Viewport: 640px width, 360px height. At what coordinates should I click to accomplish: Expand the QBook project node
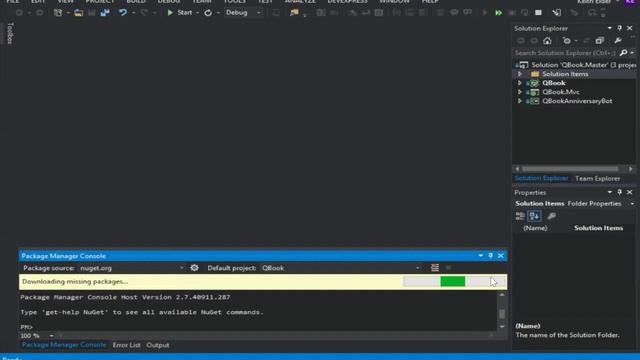(x=520, y=83)
